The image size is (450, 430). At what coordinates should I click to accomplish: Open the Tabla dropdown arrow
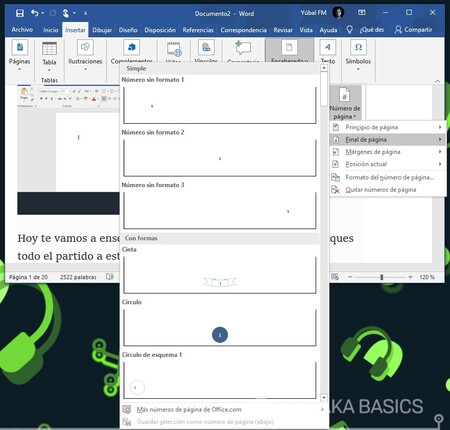[49, 70]
